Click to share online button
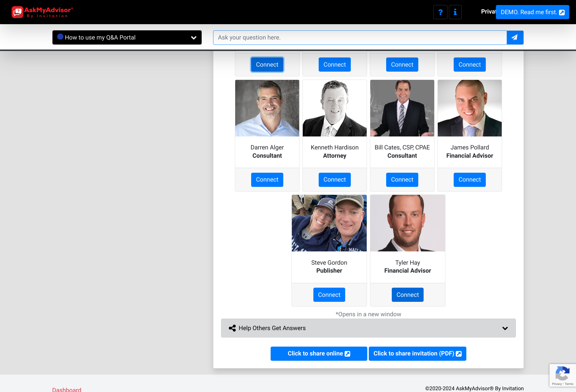 319,353
